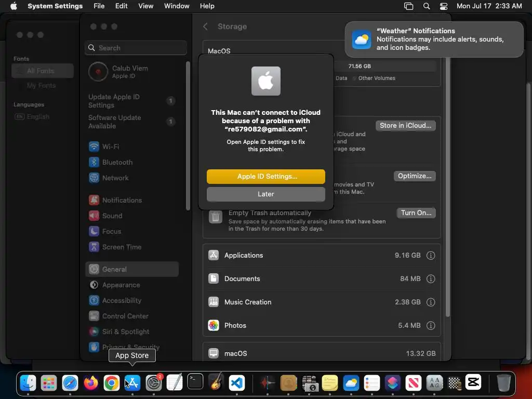Click Optimize storage button

coord(415,176)
